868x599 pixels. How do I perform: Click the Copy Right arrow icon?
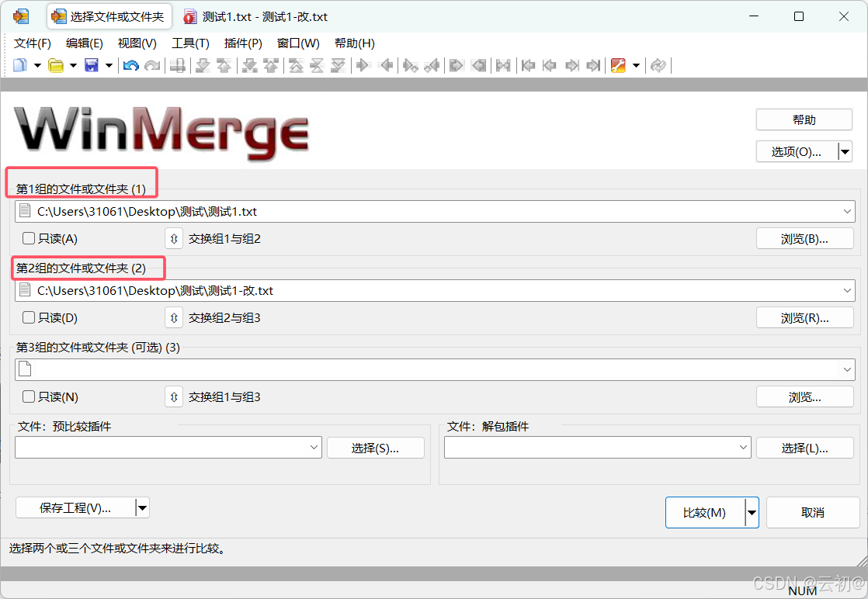point(363,65)
